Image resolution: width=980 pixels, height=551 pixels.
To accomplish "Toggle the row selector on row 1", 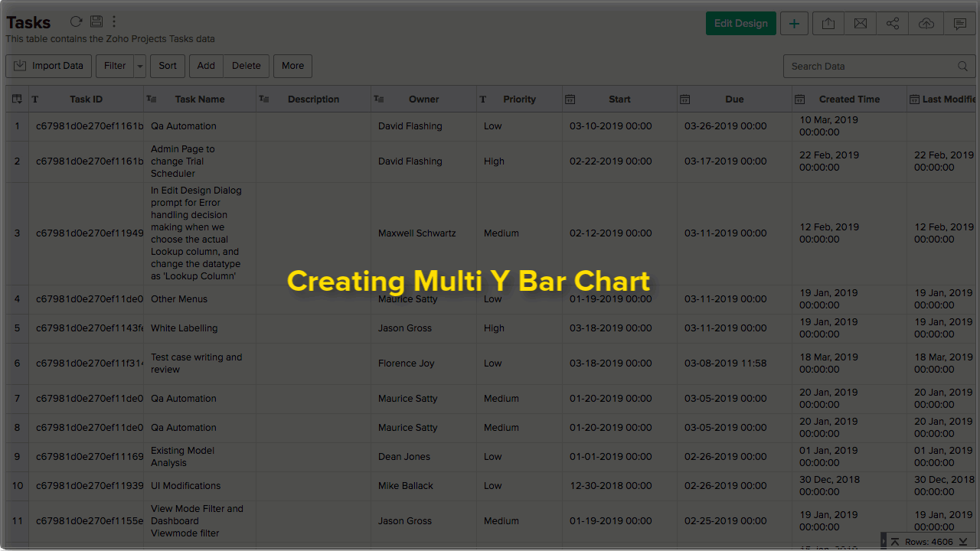I will click(x=16, y=126).
